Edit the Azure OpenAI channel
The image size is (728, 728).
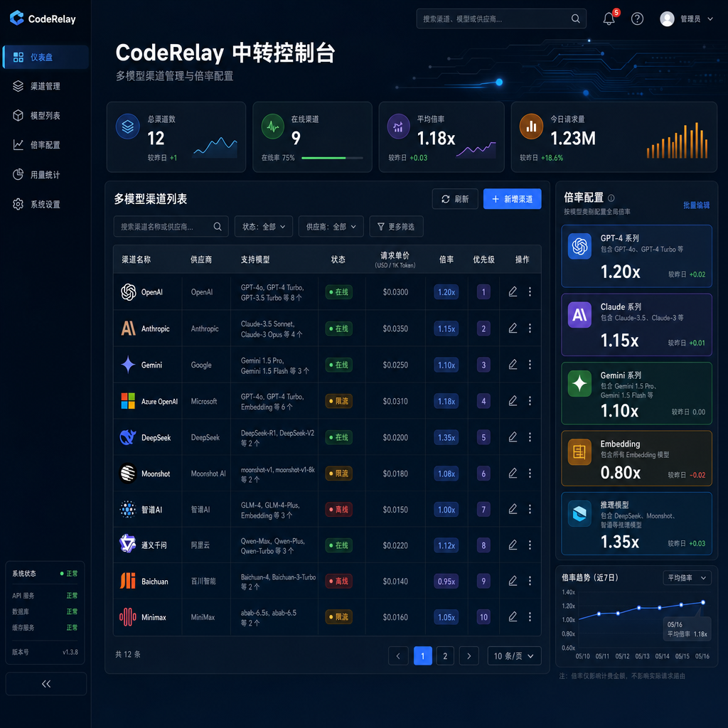(513, 401)
